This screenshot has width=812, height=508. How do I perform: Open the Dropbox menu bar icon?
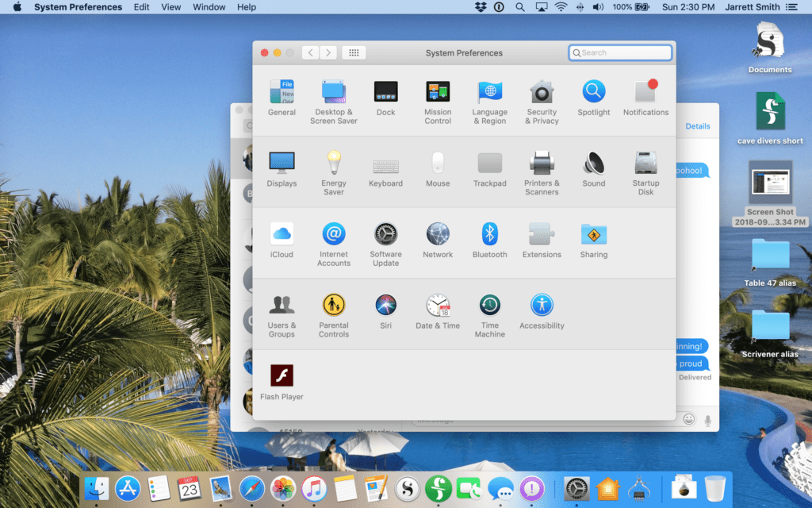point(481,6)
